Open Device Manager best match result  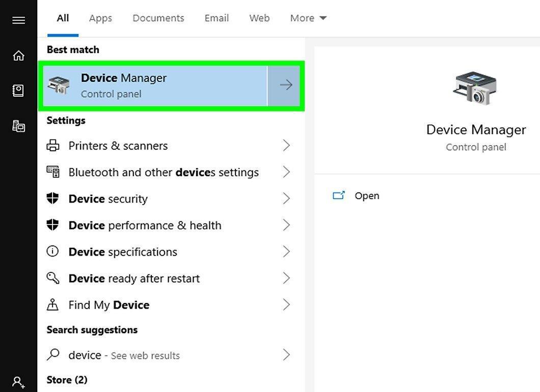tap(155, 86)
